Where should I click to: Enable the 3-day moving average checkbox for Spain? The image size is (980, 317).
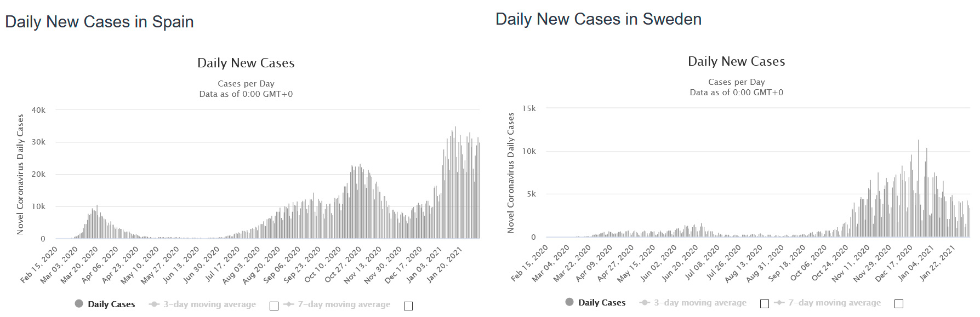coord(274,306)
